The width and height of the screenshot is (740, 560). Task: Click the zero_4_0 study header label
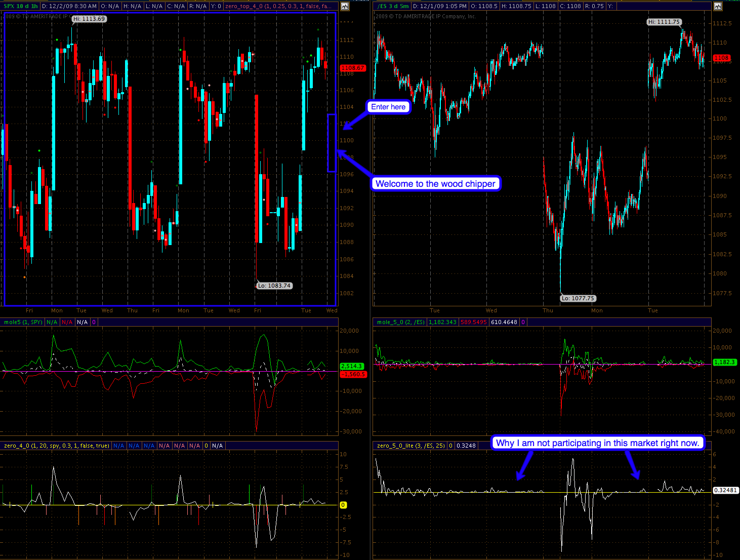point(56,446)
